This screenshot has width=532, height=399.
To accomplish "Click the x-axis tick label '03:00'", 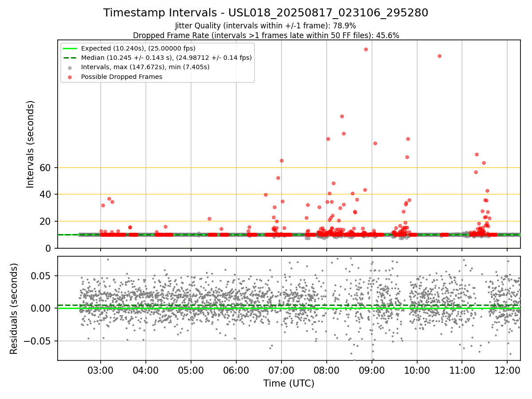I will (x=101, y=370).
